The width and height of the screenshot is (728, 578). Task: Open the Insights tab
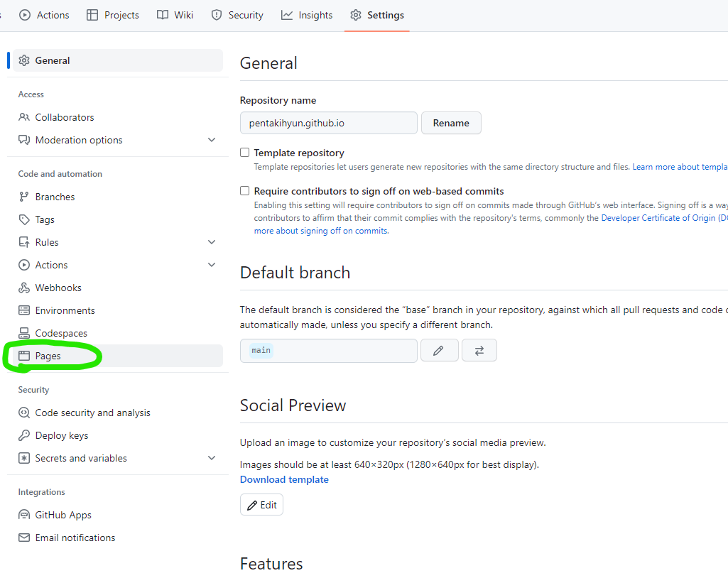pos(307,16)
